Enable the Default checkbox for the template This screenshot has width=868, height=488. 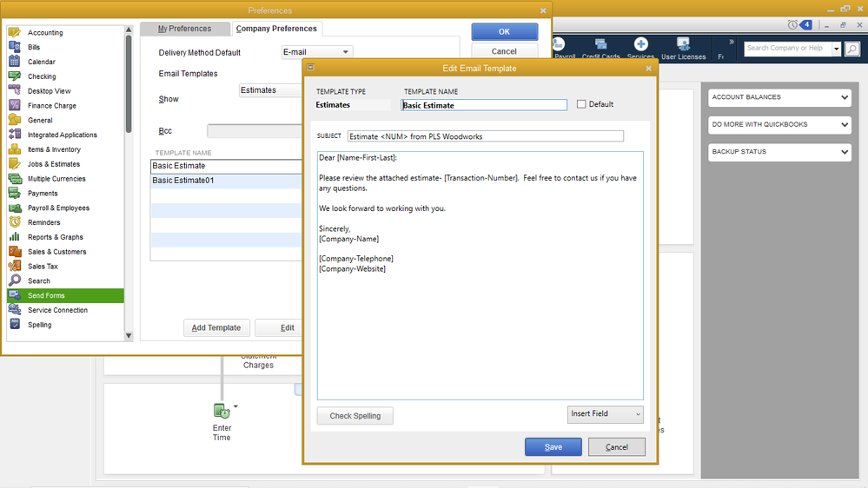pyautogui.click(x=581, y=104)
